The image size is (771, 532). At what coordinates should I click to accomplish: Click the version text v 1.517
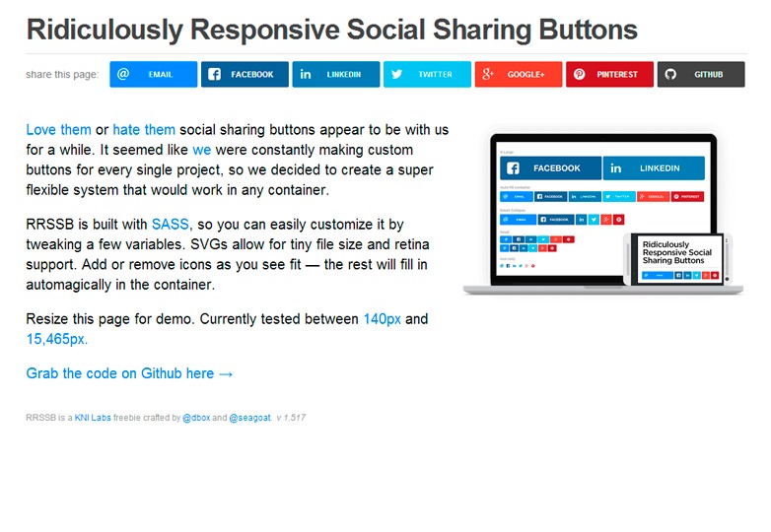[291, 418]
